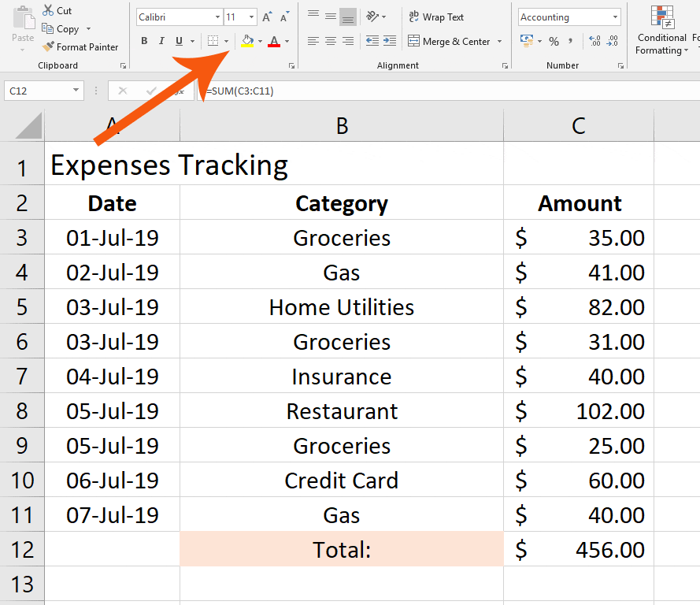Toggle Italic formatting

[x=161, y=40]
